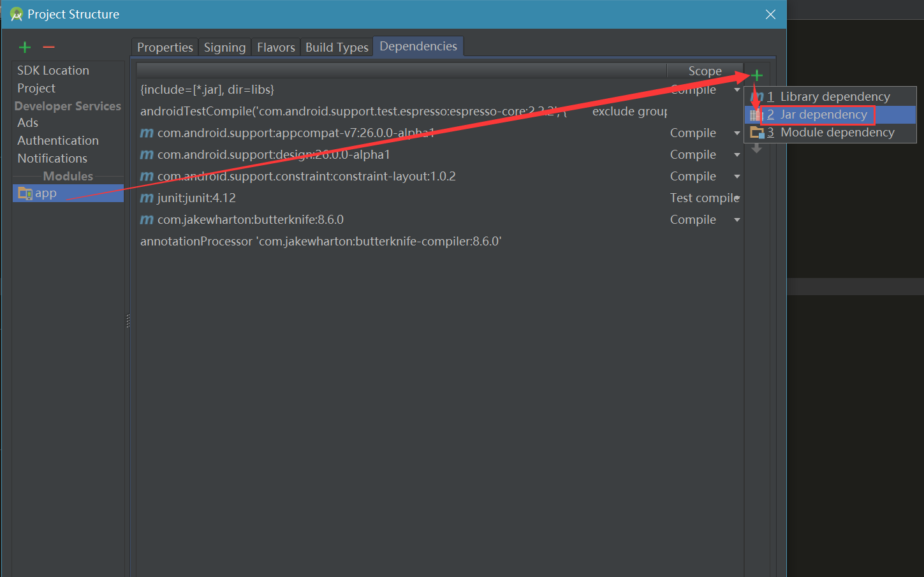Close the Project Structure dialog
This screenshot has height=577, width=924.
(x=770, y=14)
